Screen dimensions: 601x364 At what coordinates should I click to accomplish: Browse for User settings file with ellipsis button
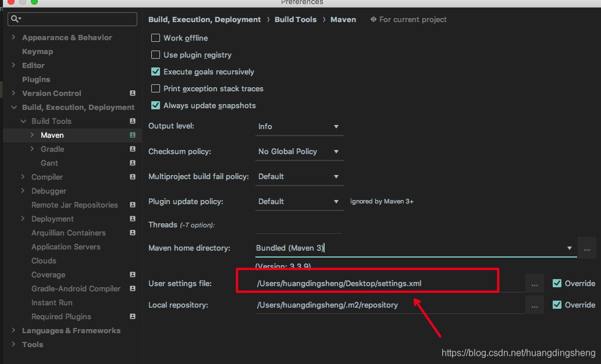(535, 284)
